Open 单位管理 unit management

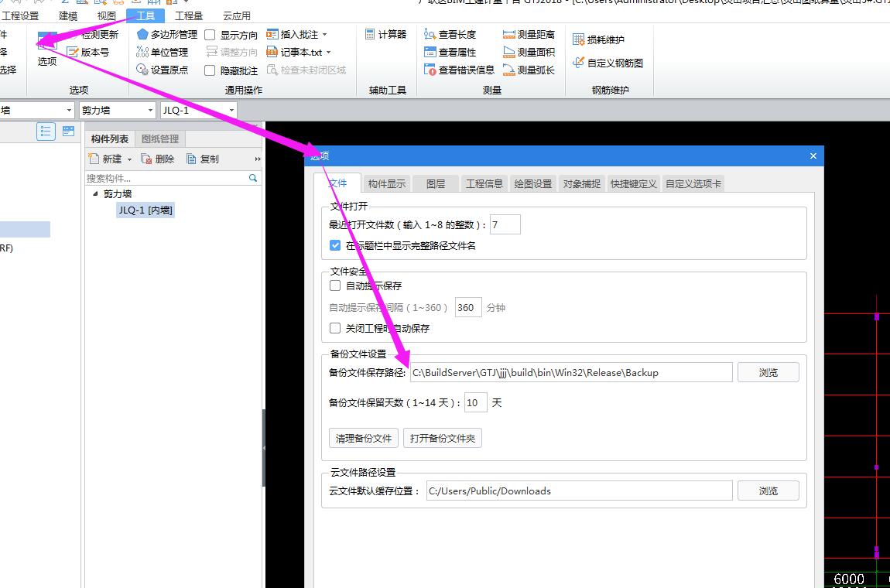coord(163,52)
